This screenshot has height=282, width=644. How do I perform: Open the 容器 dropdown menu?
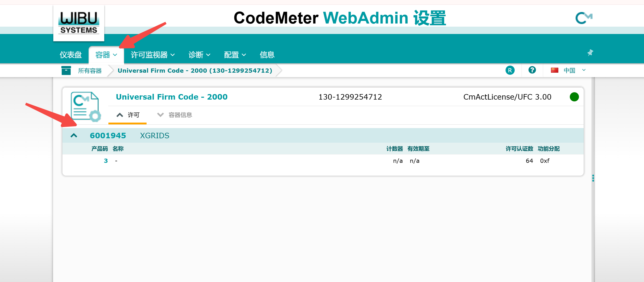[x=106, y=55]
